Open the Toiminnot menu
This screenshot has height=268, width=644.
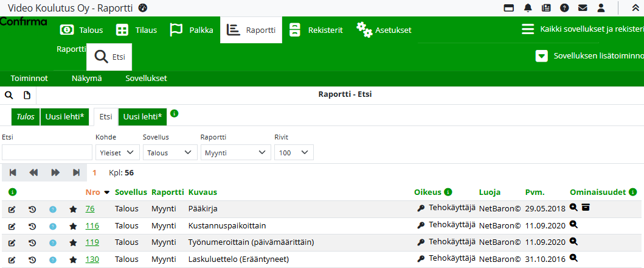pyautogui.click(x=29, y=78)
